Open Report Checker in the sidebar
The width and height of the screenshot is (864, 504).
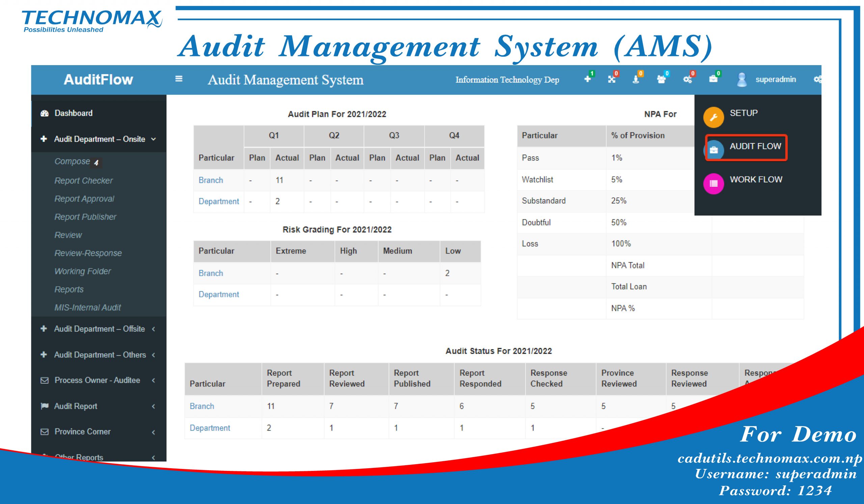[x=83, y=180]
